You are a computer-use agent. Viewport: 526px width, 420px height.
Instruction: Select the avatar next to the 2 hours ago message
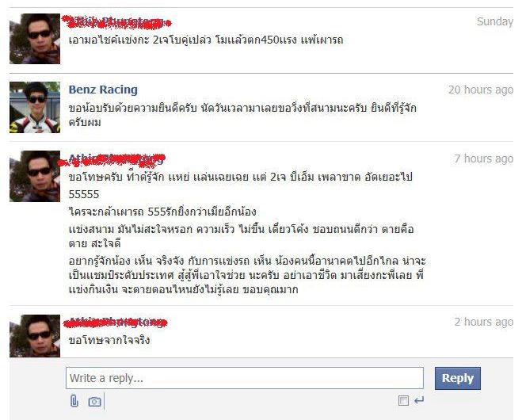coord(35,336)
